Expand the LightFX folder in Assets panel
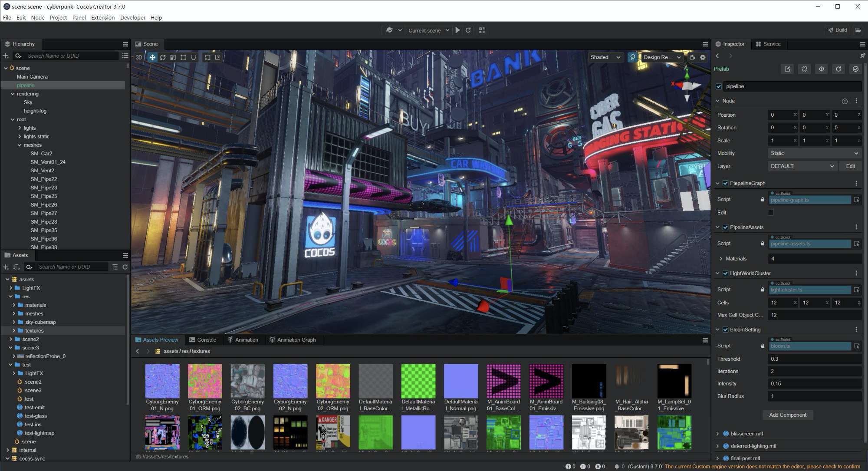Screen dimensions: 868x471 point(11,288)
